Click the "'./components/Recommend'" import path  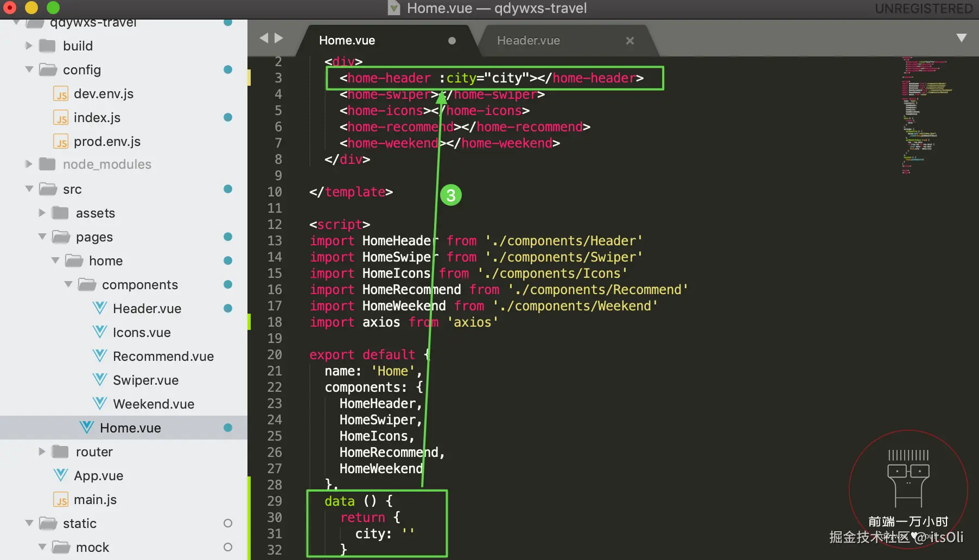pos(598,290)
